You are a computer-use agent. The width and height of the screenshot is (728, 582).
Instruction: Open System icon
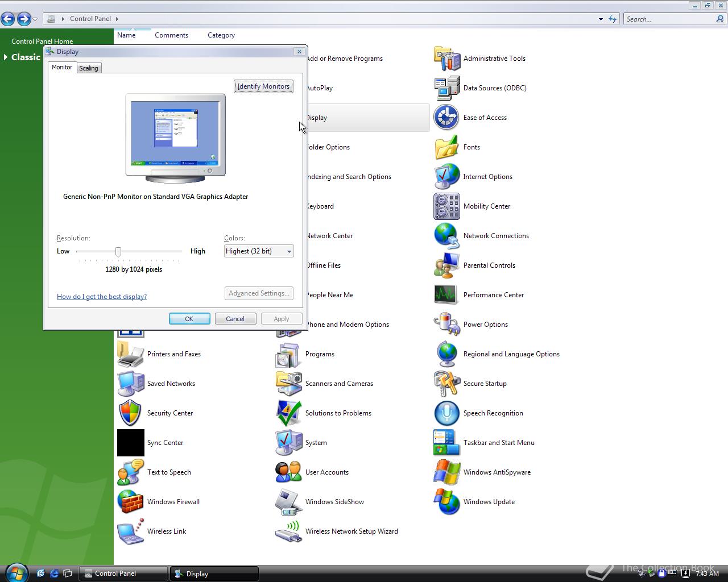pyautogui.click(x=288, y=443)
